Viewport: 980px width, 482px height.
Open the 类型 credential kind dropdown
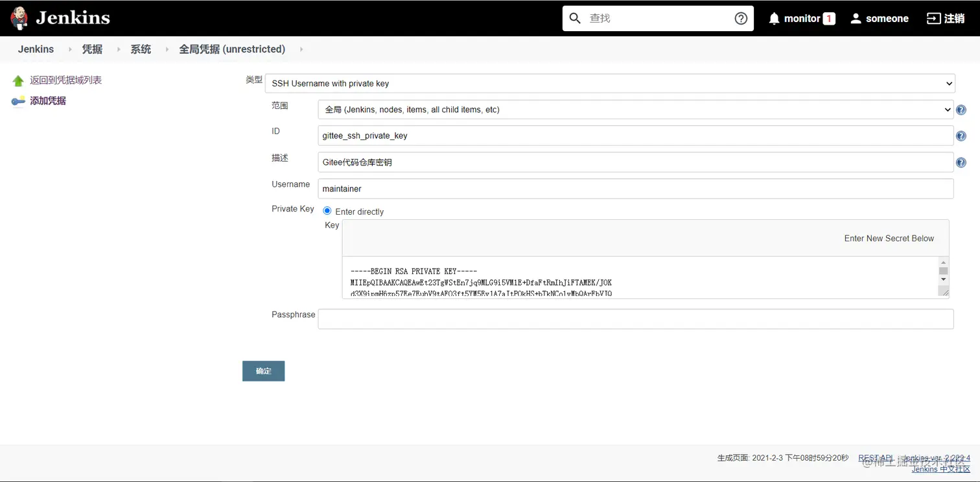point(610,83)
